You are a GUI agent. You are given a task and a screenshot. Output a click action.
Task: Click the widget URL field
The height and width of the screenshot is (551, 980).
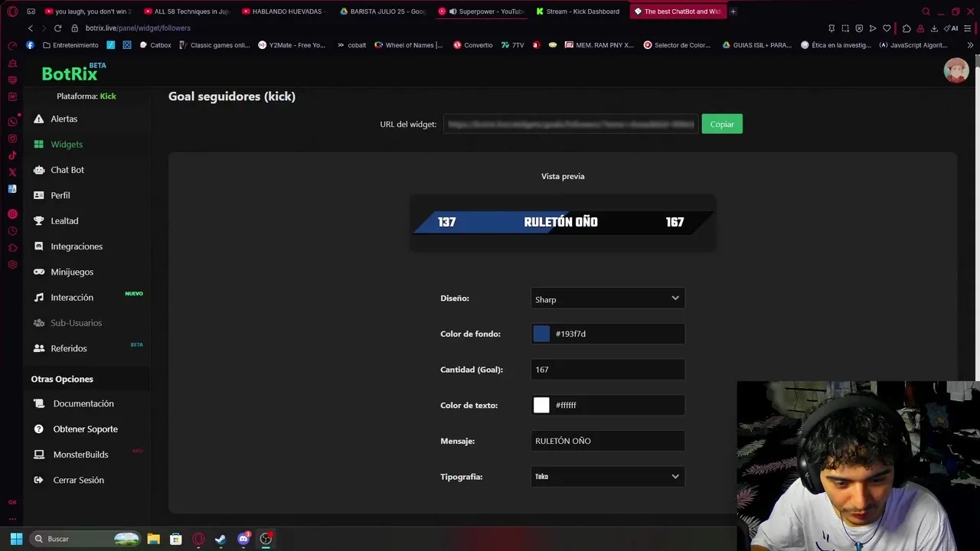(571, 124)
